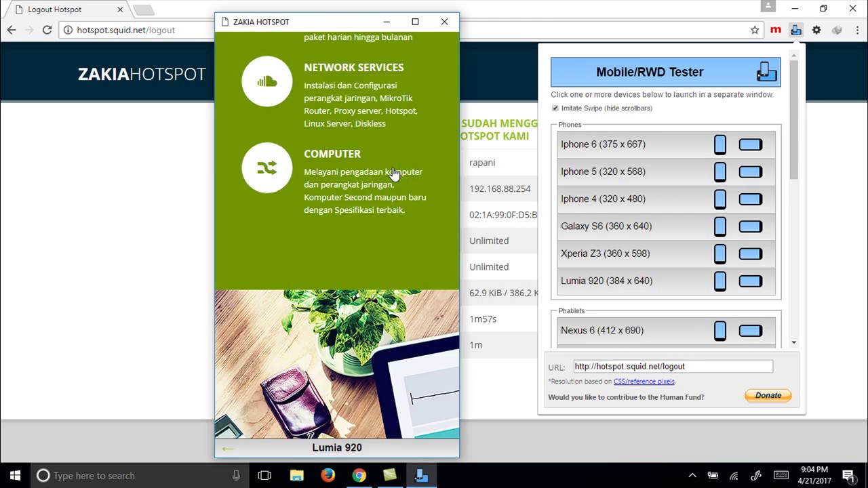Click the Network Services cloud icon
The height and width of the screenshot is (488, 868).
tap(267, 81)
